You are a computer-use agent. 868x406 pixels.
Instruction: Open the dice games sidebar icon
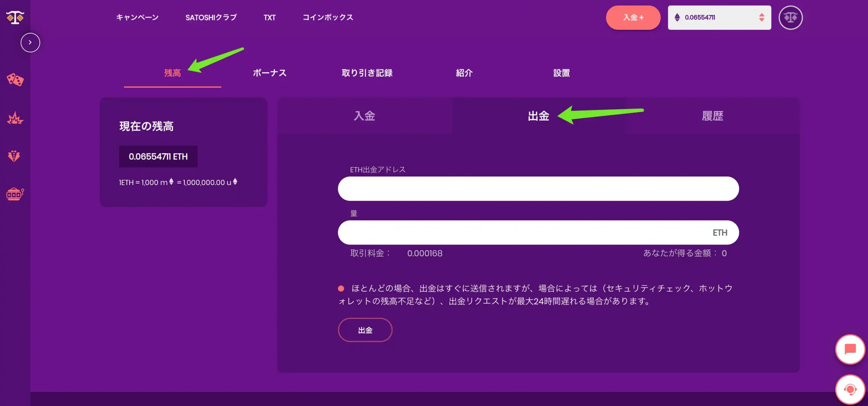(15, 79)
